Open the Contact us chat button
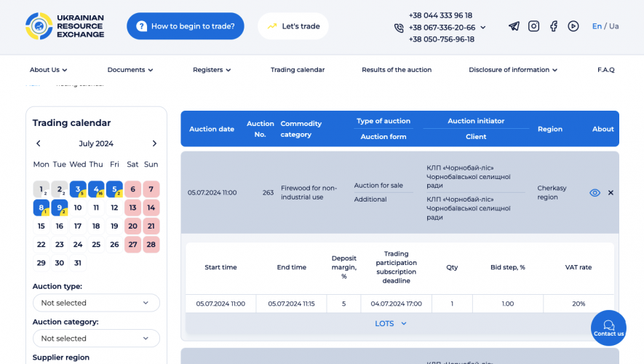644x364 pixels. click(x=608, y=328)
